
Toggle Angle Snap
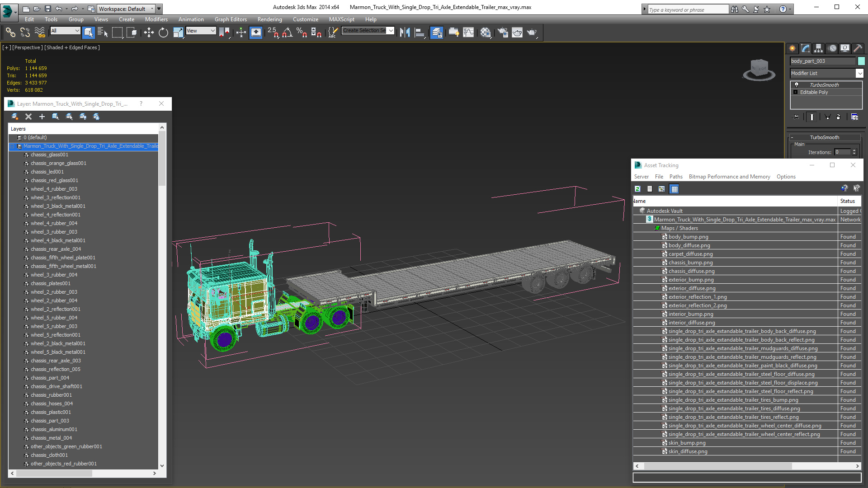[288, 32]
